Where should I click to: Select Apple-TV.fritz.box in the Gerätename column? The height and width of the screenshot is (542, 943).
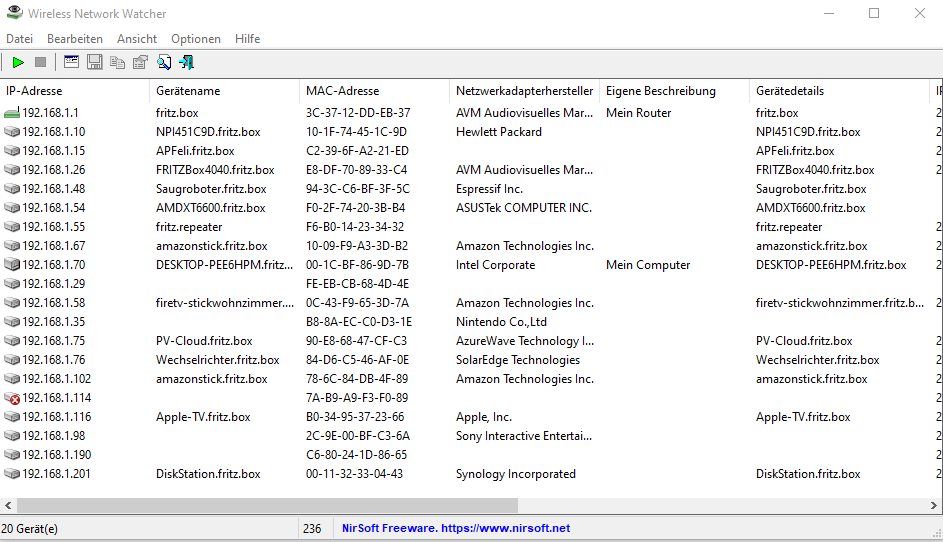[x=203, y=417]
